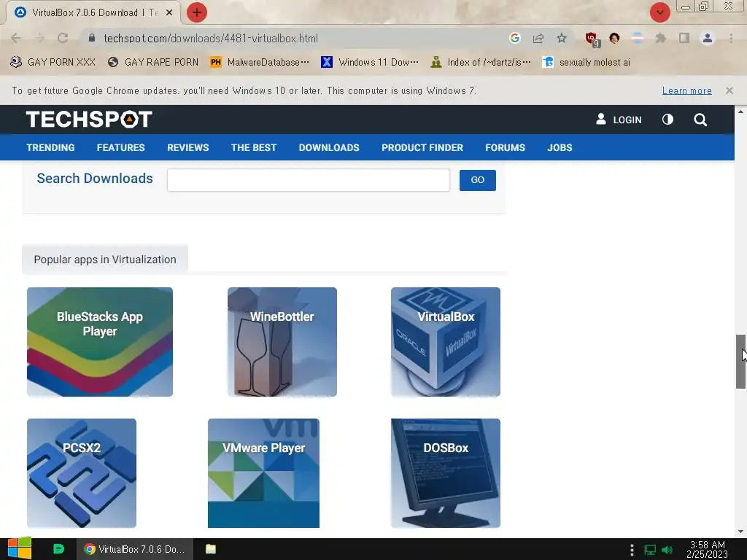The height and width of the screenshot is (560, 747).
Task: Open File Explorer from the taskbar
Action: coord(211,549)
